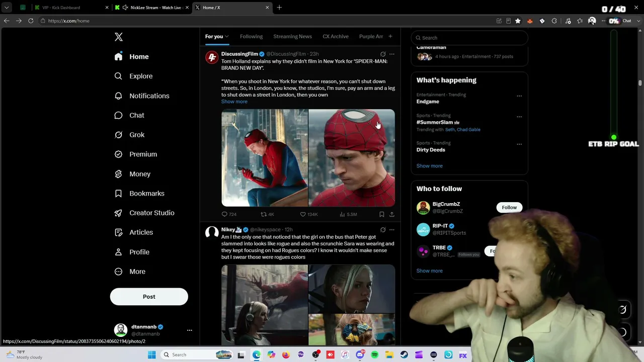Reply to the DiscussingFilm post

229,214
